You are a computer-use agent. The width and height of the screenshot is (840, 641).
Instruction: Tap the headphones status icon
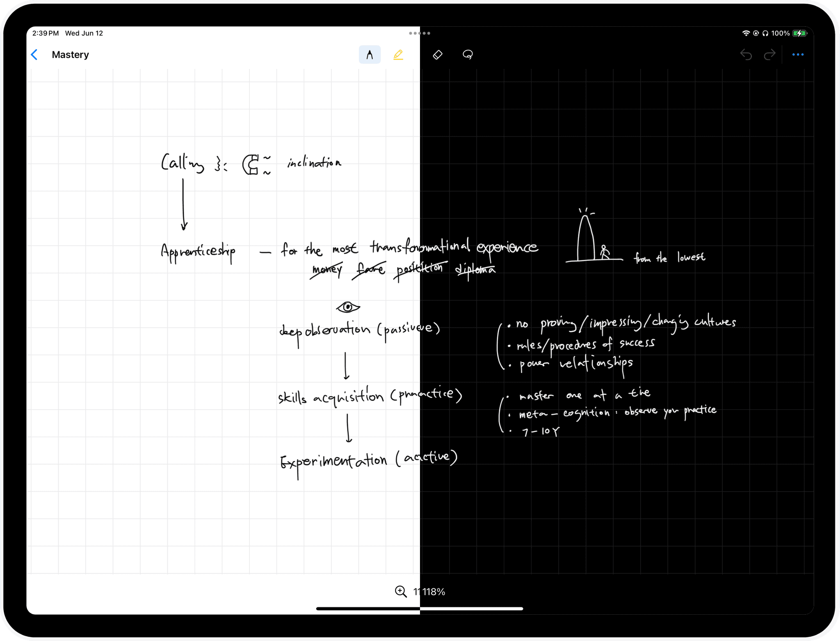pyautogui.click(x=765, y=33)
